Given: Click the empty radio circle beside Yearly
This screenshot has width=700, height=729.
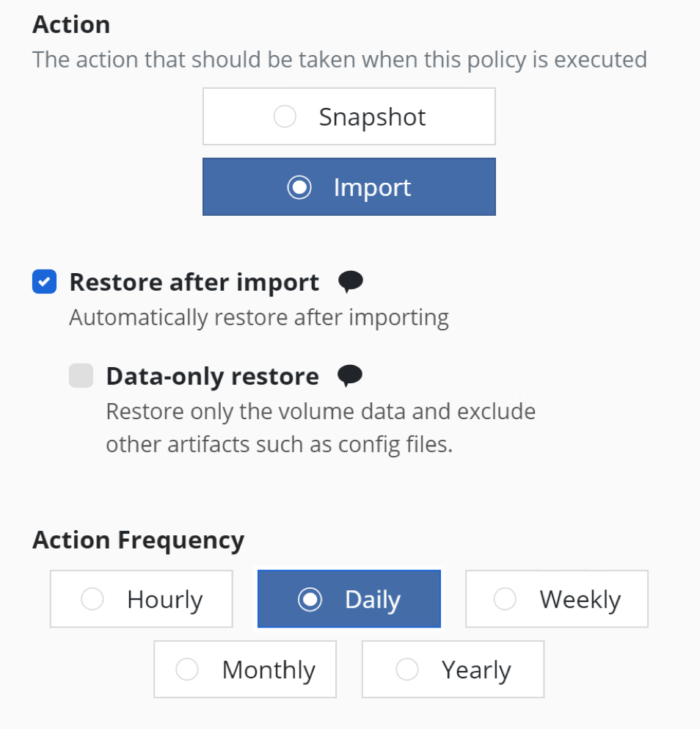Looking at the screenshot, I should [x=406, y=670].
